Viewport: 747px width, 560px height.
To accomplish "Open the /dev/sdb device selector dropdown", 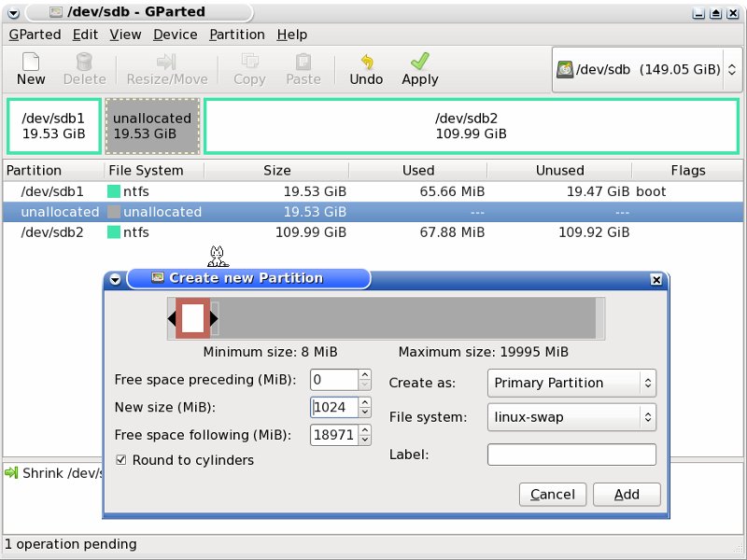I will click(x=647, y=70).
